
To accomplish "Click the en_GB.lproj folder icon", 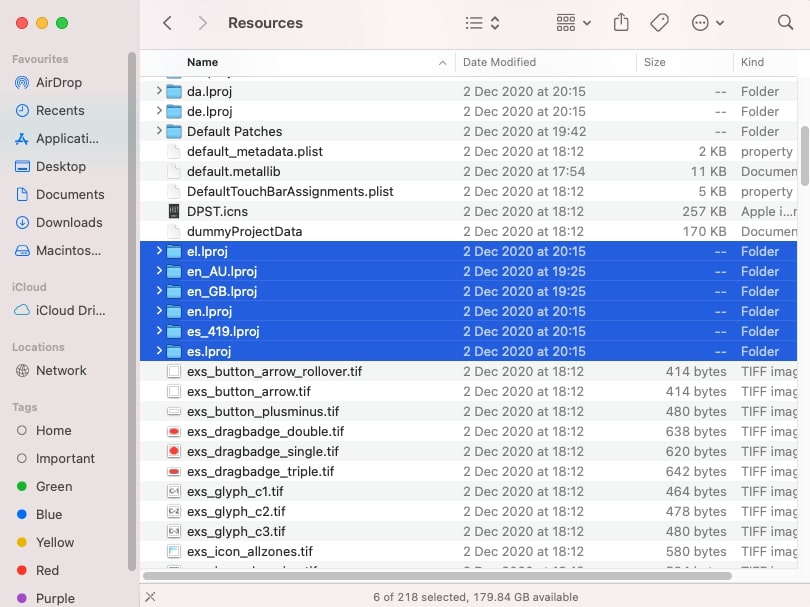I will tap(174, 291).
